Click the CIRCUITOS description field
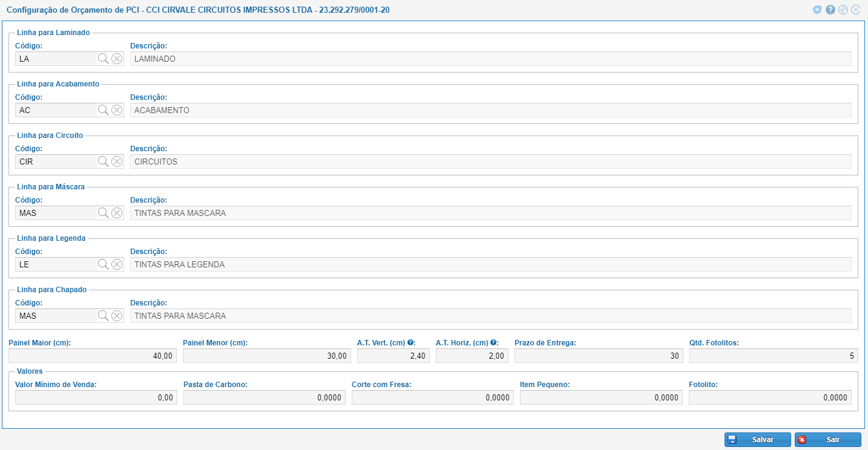868x450 pixels. click(x=491, y=161)
